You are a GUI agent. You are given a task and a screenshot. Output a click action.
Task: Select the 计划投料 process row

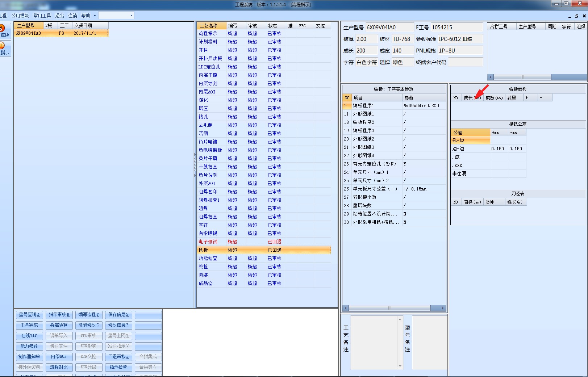tap(264, 42)
